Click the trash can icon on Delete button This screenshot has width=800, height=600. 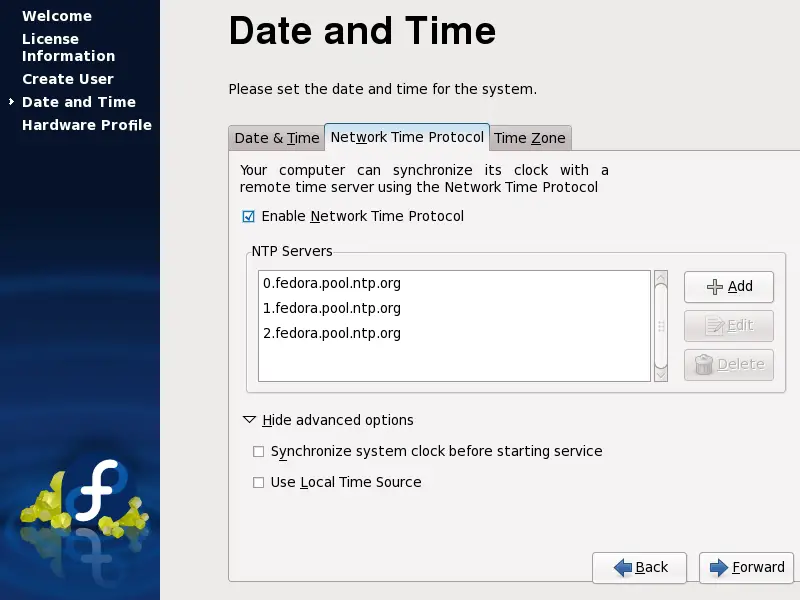(704, 364)
